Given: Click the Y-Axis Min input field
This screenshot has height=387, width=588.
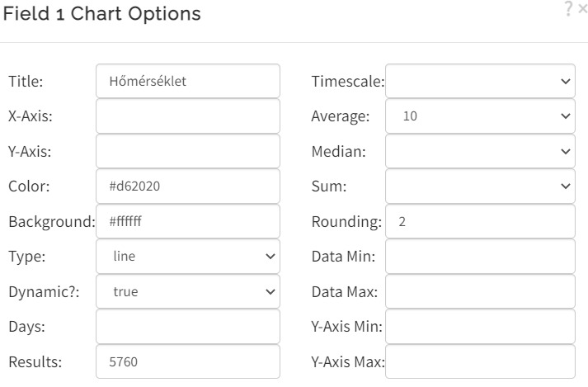Looking at the screenshot, I should [480, 327].
